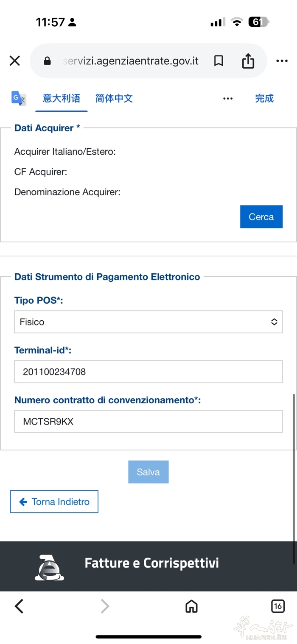Switch to the 简体中文 language tab
The width and height of the screenshot is (297, 644).
pyautogui.click(x=114, y=99)
